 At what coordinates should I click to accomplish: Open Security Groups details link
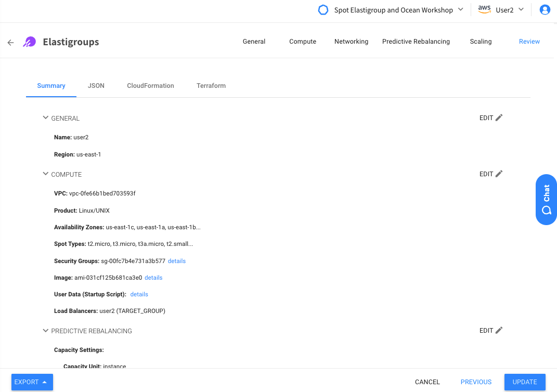(176, 261)
